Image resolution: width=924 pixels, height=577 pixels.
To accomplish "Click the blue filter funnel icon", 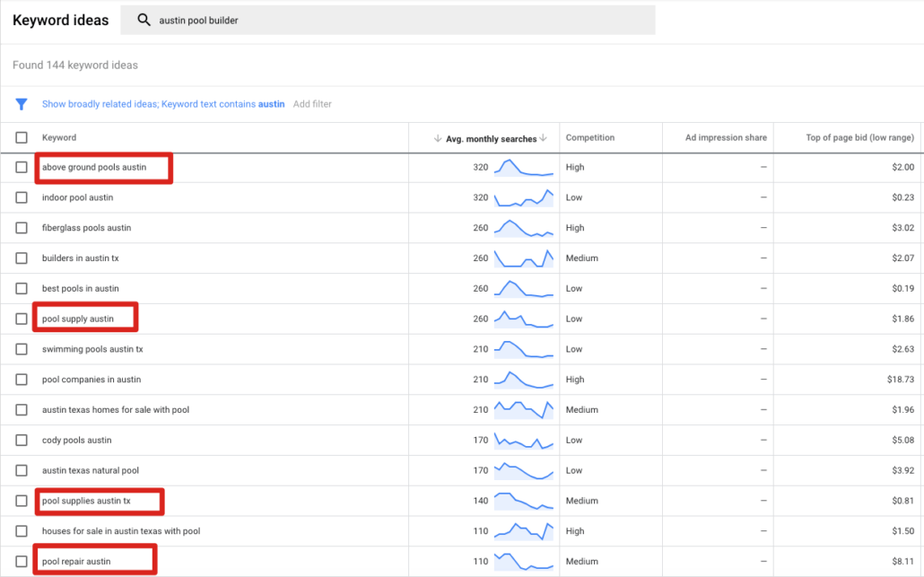I will click(x=22, y=104).
